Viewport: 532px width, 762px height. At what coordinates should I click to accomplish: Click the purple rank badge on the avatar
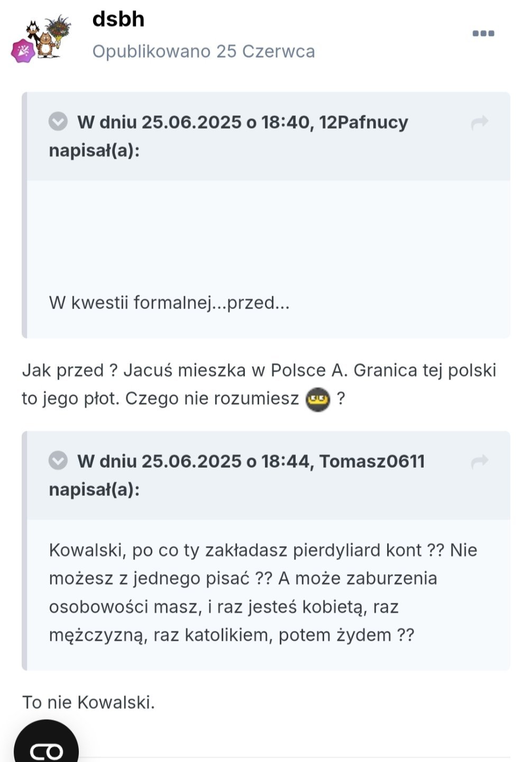(23, 51)
